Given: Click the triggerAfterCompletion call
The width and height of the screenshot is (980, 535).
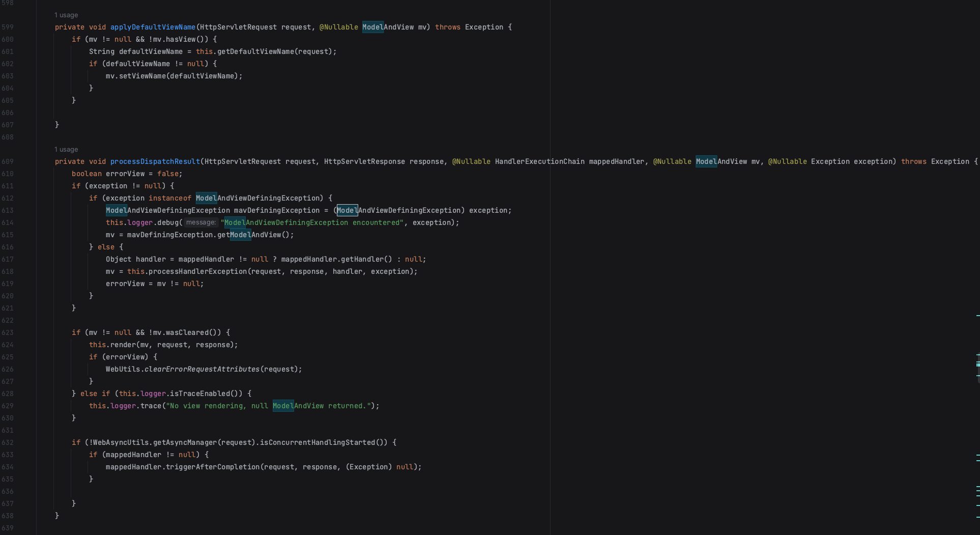Looking at the screenshot, I should click(x=213, y=467).
